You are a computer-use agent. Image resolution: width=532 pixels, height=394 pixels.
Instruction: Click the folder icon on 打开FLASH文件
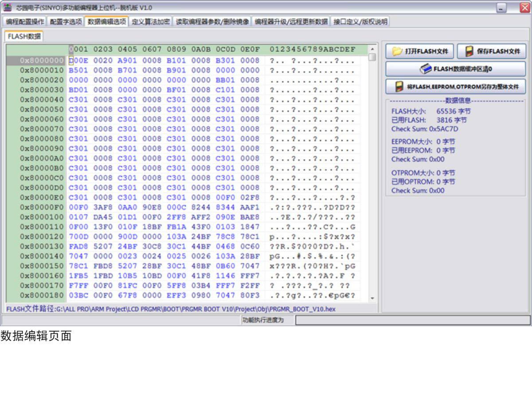(x=397, y=51)
